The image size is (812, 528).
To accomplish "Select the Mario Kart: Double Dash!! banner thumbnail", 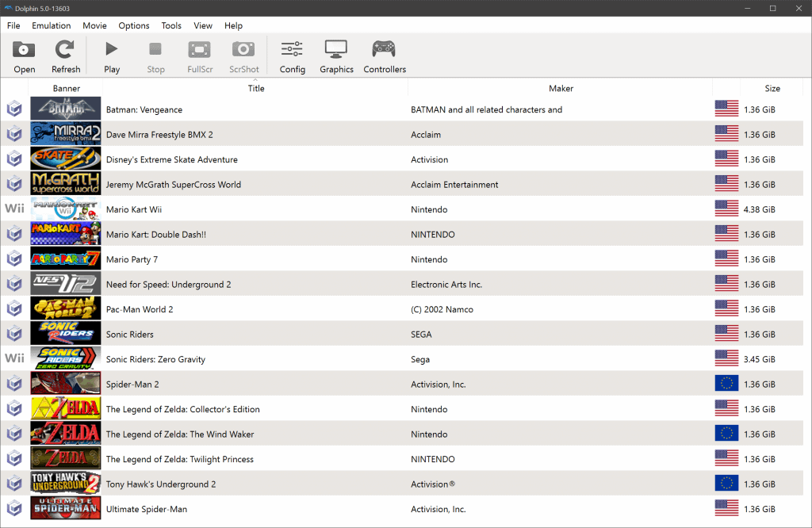I will (66, 235).
